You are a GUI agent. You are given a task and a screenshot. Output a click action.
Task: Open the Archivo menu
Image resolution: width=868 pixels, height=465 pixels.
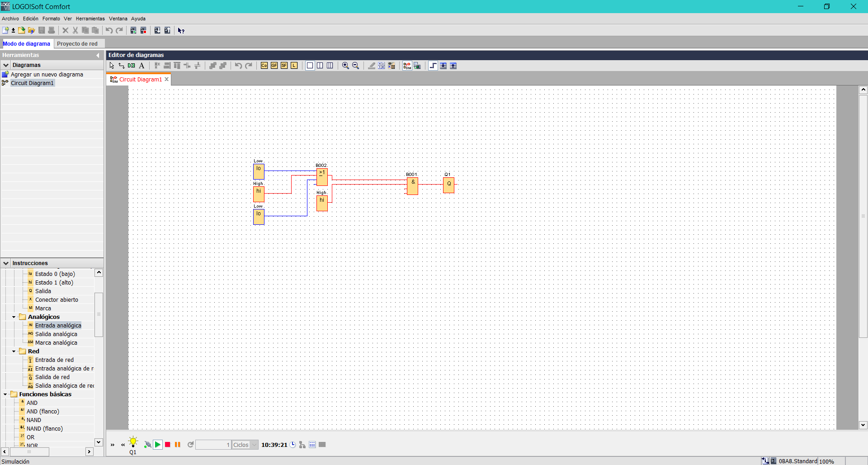coord(10,19)
